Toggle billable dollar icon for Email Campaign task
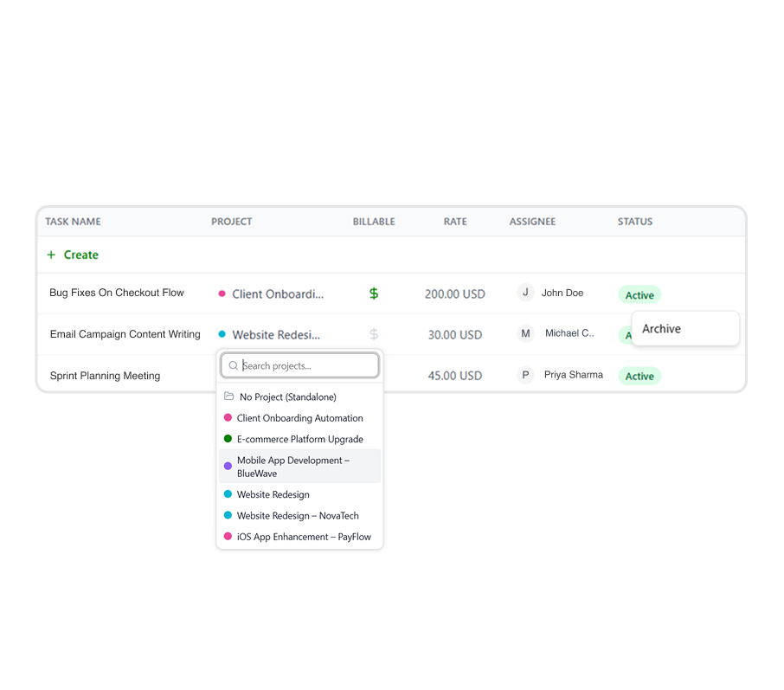 coord(374,334)
